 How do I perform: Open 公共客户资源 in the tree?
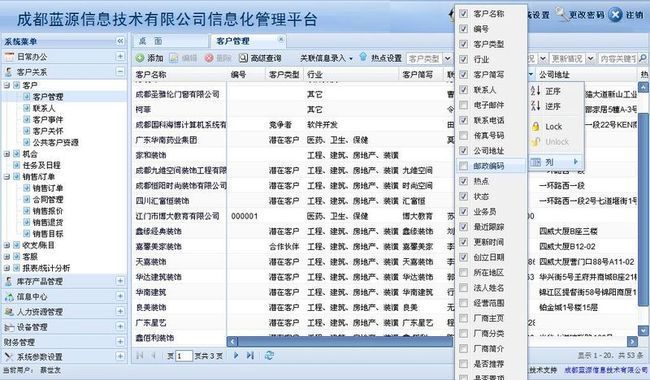(x=56, y=143)
